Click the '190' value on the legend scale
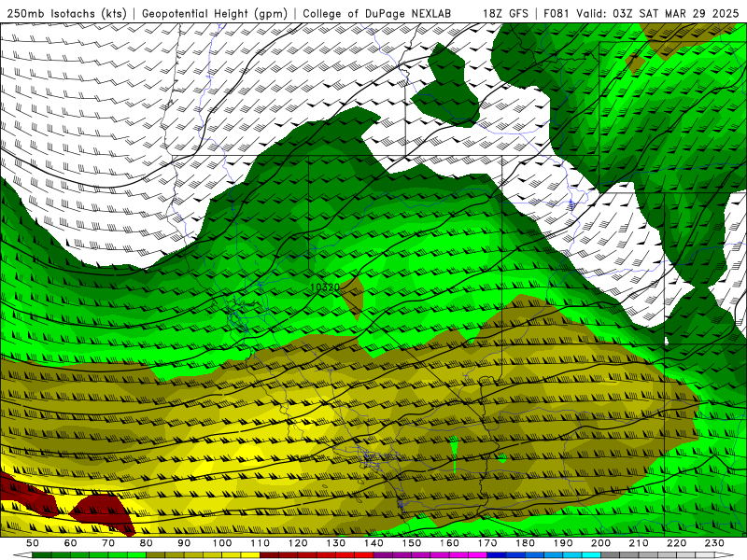The image size is (747, 560). [563, 543]
